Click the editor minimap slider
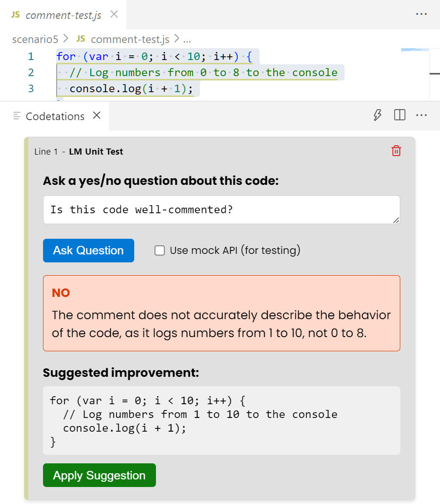The image size is (440, 504). [415, 50]
